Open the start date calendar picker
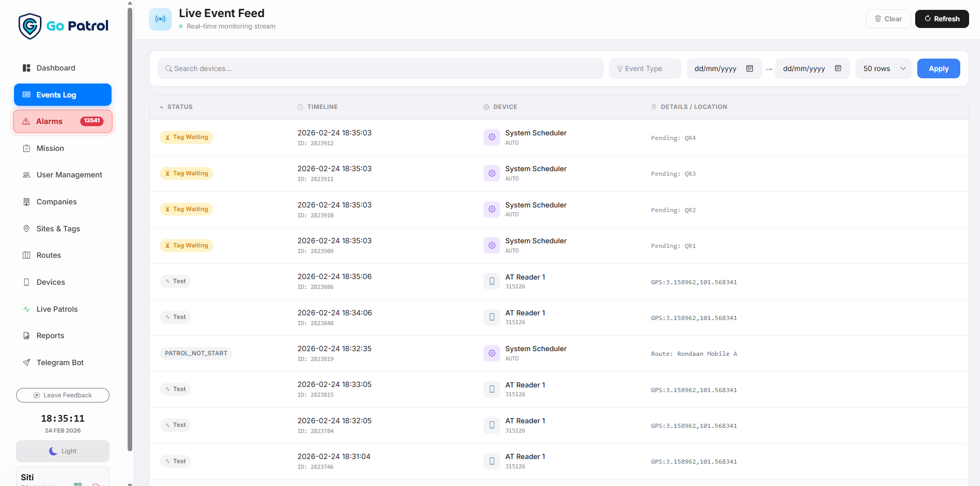Viewport: 980px width, 486px height. coord(749,68)
